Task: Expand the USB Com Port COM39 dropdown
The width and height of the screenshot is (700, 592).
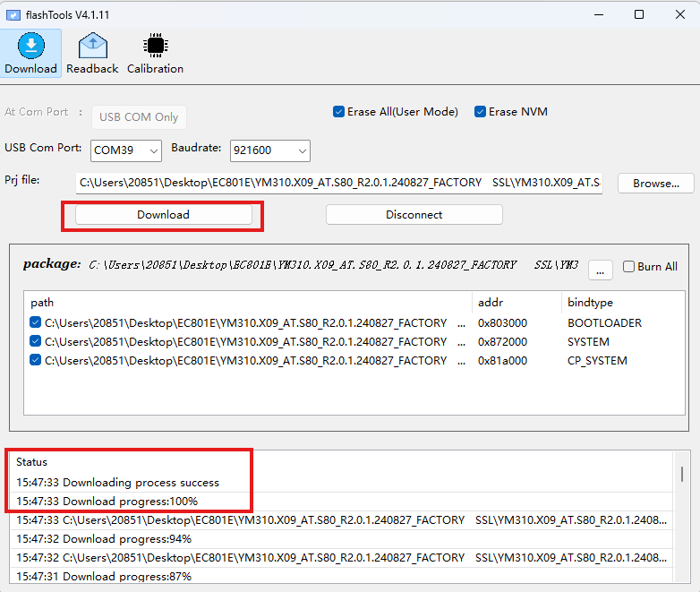Action: coord(126,150)
